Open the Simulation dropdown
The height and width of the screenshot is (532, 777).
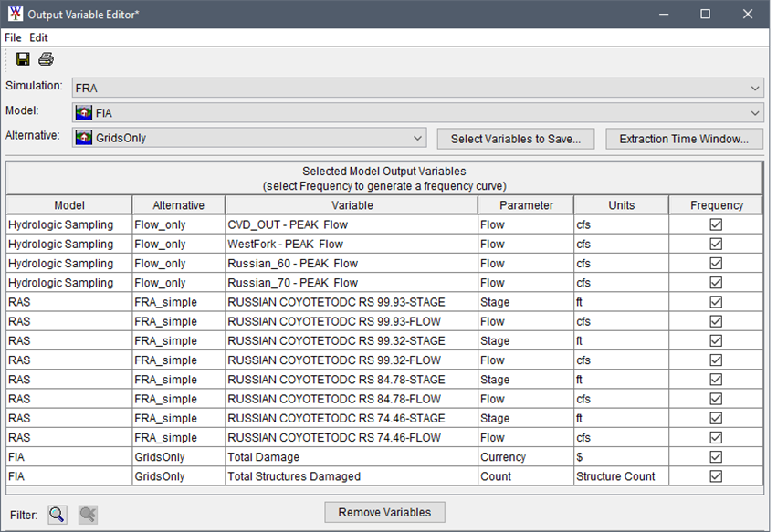(x=755, y=88)
